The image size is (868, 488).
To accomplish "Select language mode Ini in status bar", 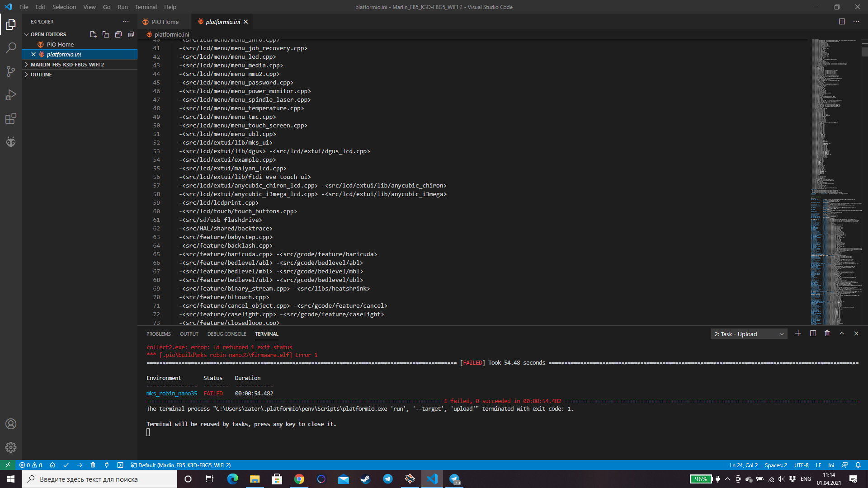I will pyautogui.click(x=831, y=465).
